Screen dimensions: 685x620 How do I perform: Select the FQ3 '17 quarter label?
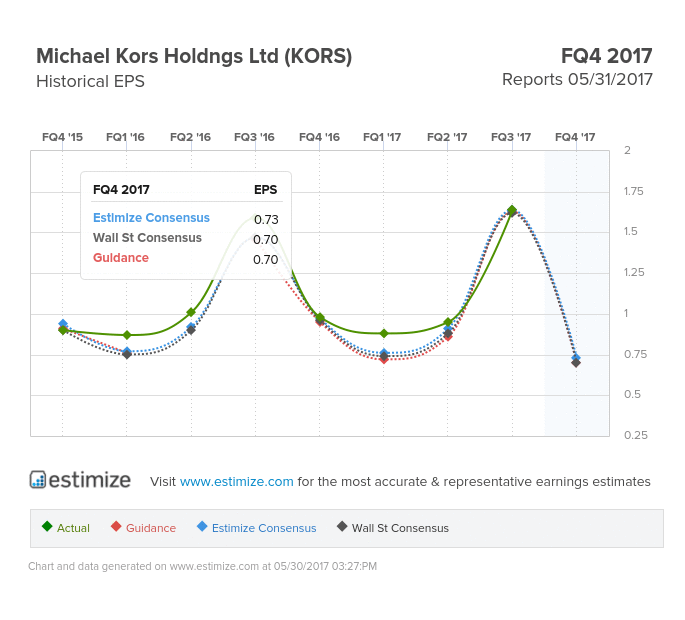[x=511, y=137]
